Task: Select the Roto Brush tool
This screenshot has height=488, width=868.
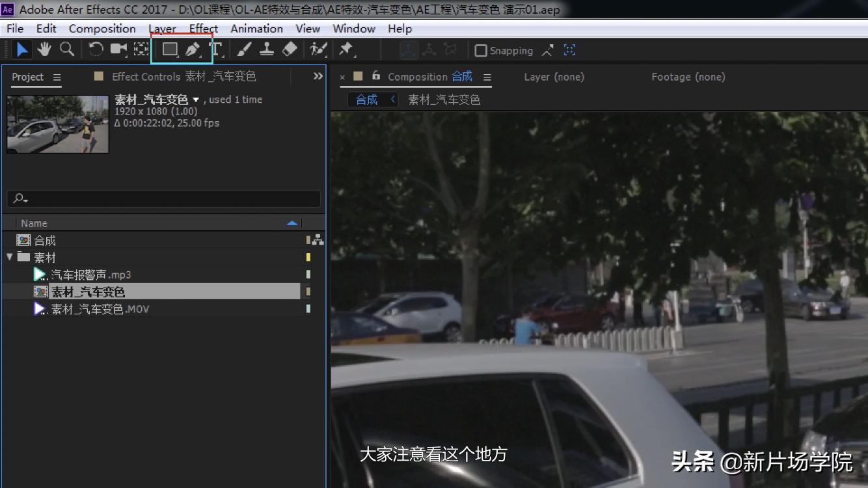Action: [316, 49]
